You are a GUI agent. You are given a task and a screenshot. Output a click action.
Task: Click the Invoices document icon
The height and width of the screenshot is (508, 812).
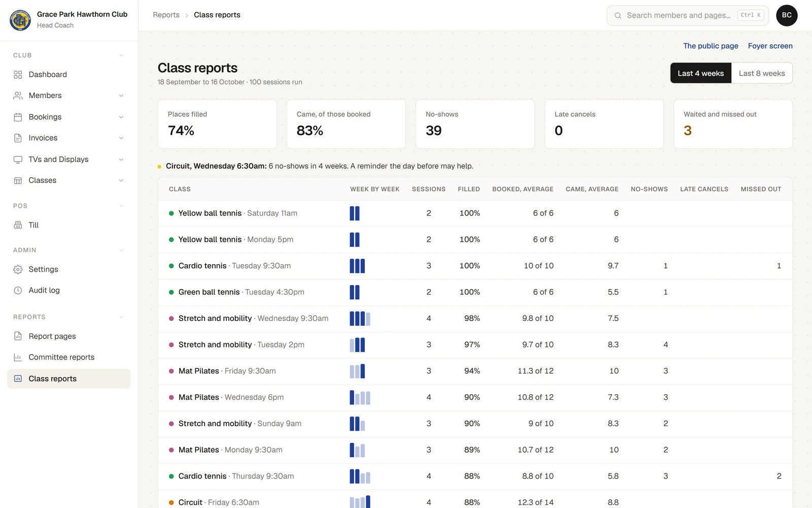tap(18, 138)
